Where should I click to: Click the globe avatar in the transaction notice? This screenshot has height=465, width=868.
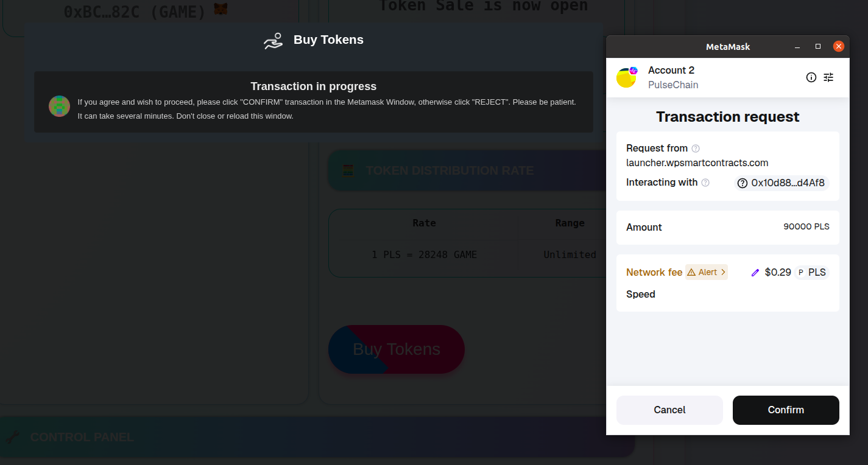click(59, 106)
